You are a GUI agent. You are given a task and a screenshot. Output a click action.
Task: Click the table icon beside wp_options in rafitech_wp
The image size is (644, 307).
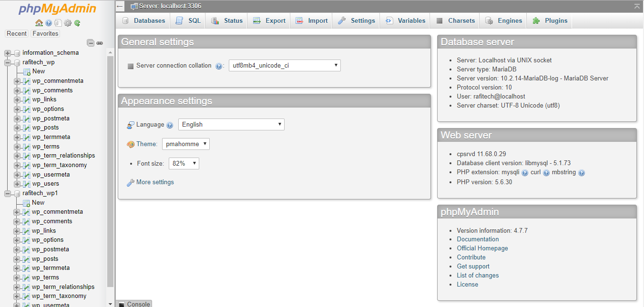pyautogui.click(x=27, y=109)
